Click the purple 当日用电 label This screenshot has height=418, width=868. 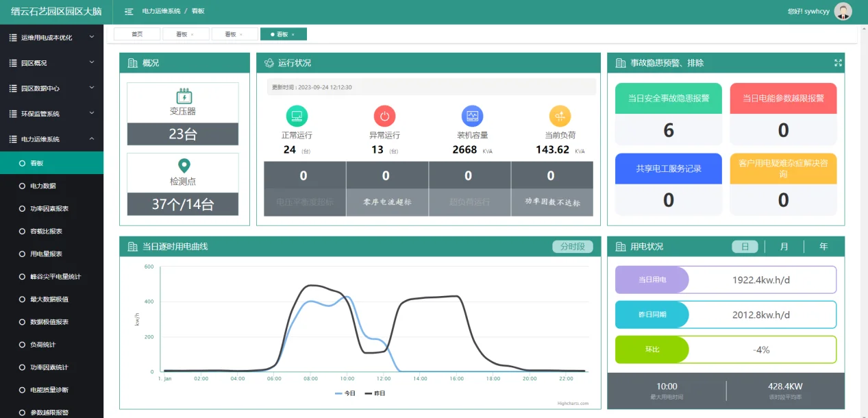(652, 280)
